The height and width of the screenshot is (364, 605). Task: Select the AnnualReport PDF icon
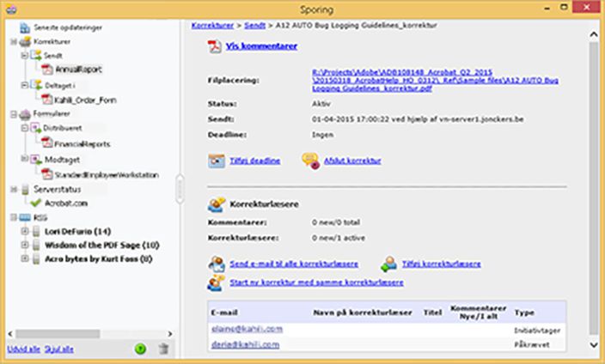pyautogui.click(x=47, y=70)
